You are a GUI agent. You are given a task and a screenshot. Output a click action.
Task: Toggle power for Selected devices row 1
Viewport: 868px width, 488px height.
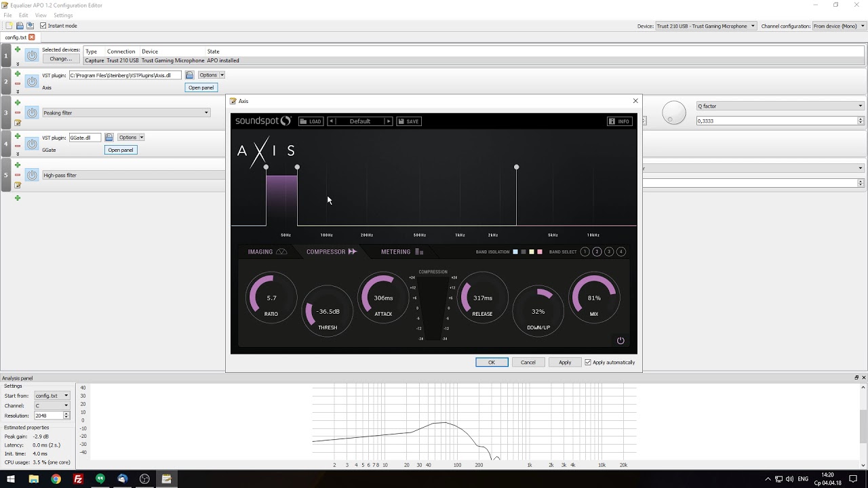pyautogui.click(x=32, y=56)
